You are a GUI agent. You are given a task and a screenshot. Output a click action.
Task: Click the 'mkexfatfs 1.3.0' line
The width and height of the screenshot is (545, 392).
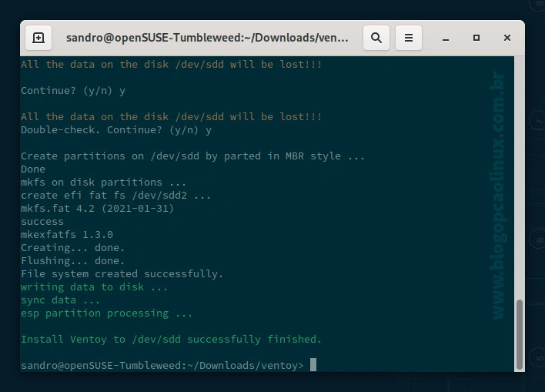coord(67,234)
